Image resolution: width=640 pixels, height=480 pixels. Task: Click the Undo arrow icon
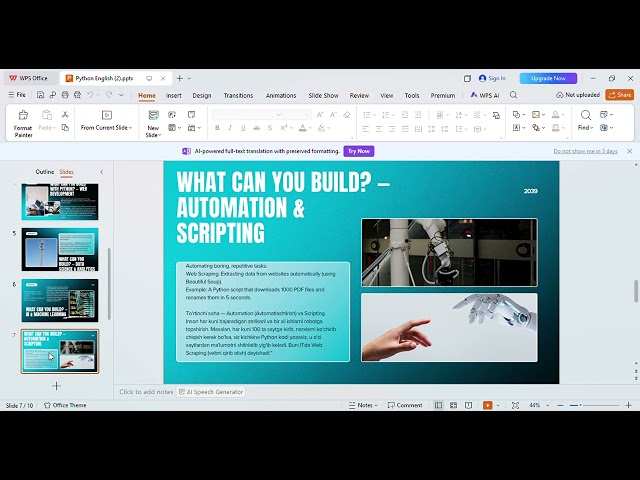[x=90, y=95]
